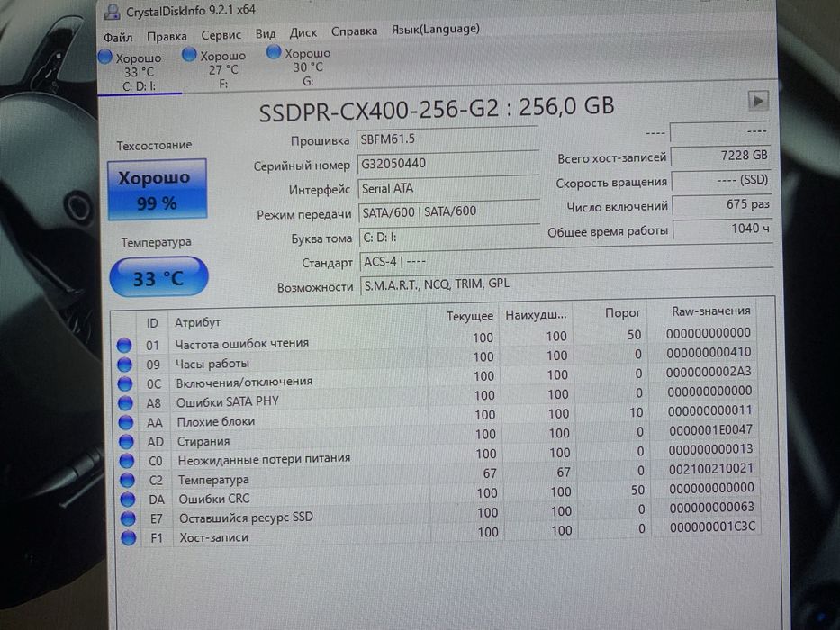Select the row Ошибки CRC
Screen dimensions: 840x630
(439, 493)
